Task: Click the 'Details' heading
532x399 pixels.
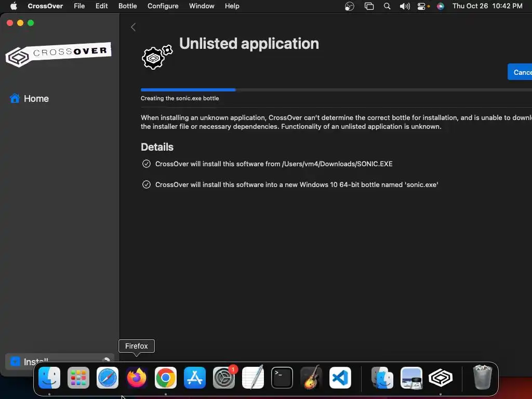Action: click(x=157, y=147)
